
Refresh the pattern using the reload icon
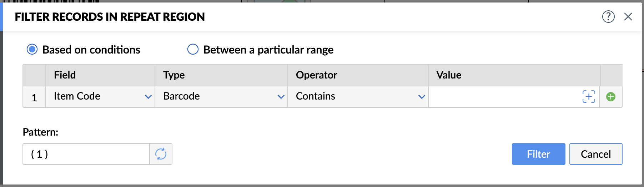point(161,154)
